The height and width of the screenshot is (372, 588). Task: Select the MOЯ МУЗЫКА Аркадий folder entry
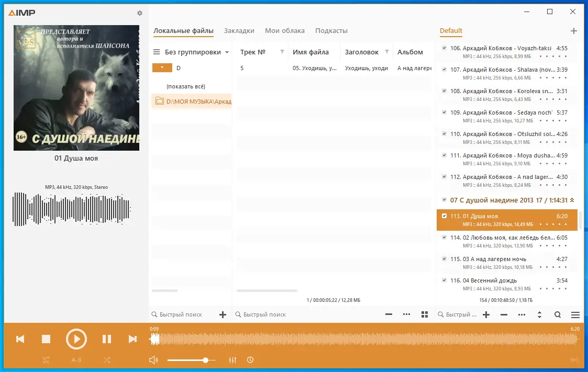click(194, 101)
